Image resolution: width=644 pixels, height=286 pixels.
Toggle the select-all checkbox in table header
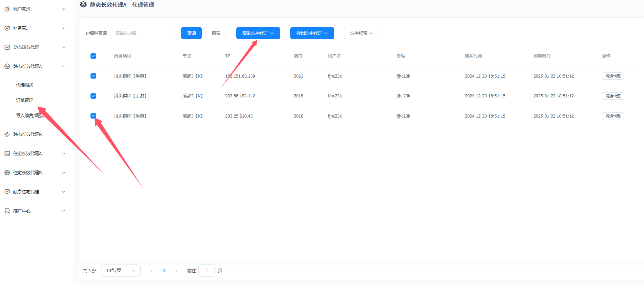[93, 56]
